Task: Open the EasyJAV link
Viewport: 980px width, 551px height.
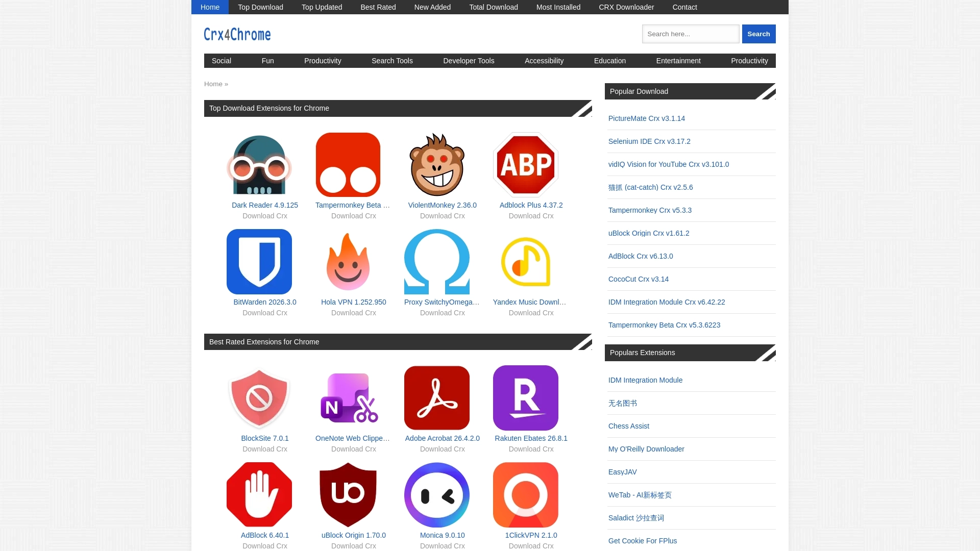Action: coord(623,472)
